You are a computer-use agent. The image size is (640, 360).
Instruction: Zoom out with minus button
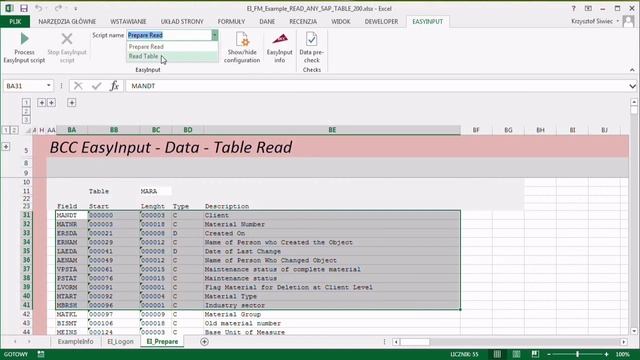tap(549, 354)
